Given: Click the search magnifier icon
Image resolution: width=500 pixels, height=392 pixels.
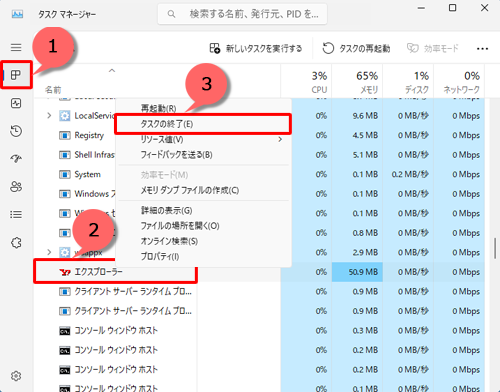Looking at the screenshot, I should click(171, 14).
